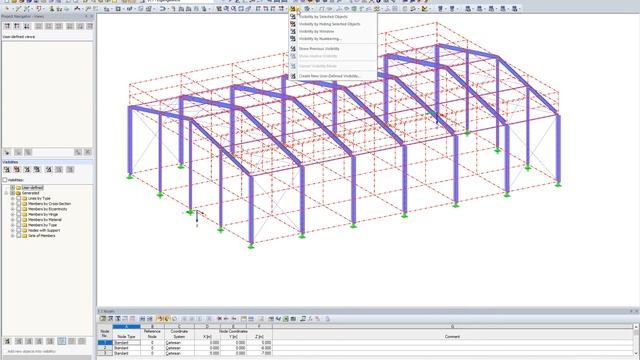Click Standard cell in node row 1
640x360 pixels.
126,343
